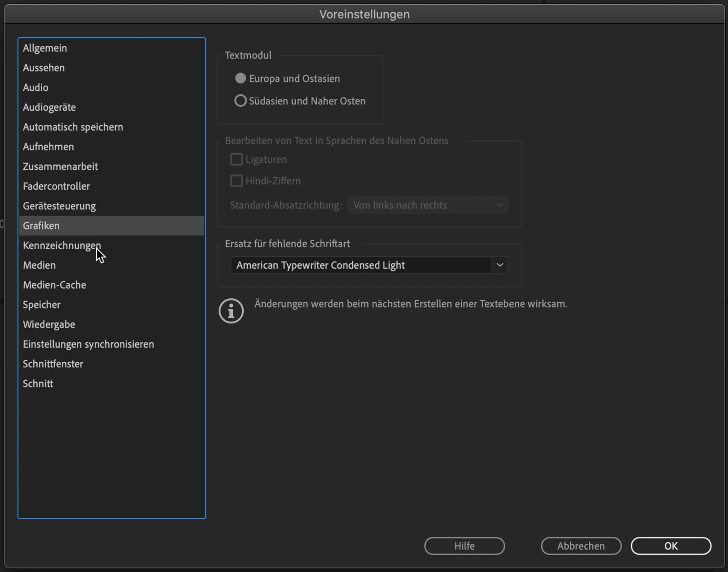Viewport: 728px width, 572px height.
Task: Enable the Ligaturen checkbox
Action: tap(237, 159)
